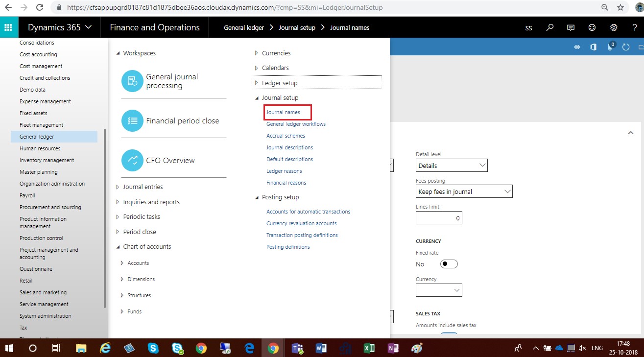Open the Fixed assets module

tap(33, 113)
